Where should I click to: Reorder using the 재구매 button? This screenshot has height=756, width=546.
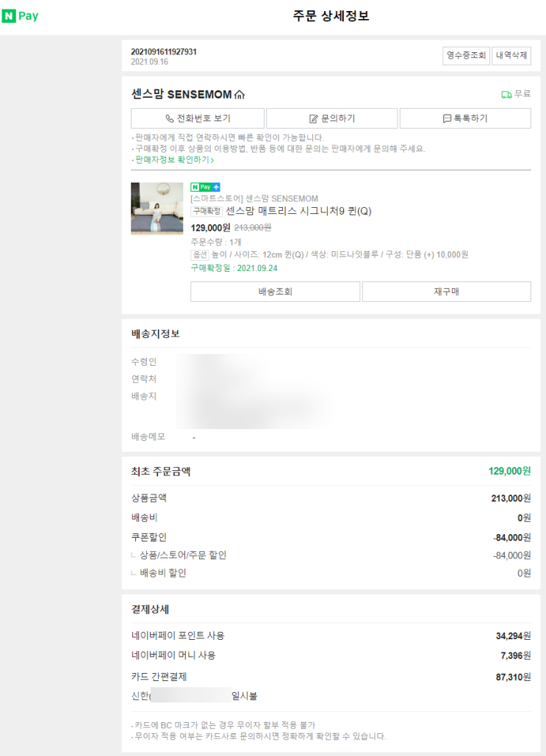(x=446, y=292)
